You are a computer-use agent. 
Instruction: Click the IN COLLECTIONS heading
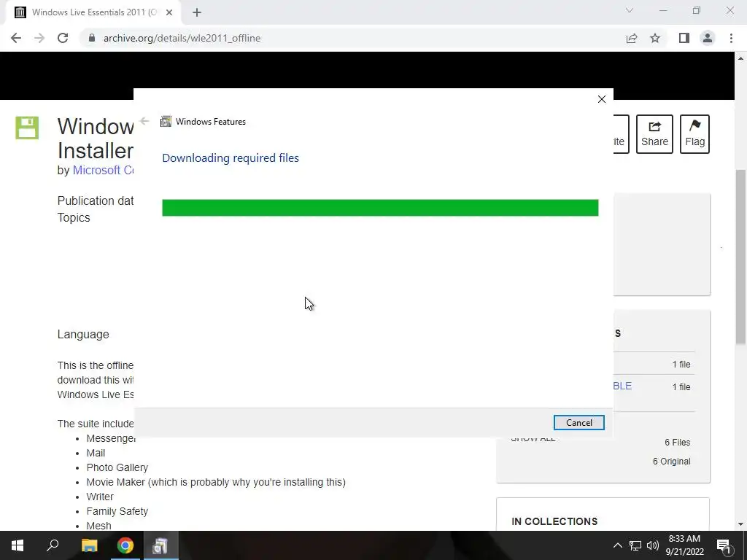coord(554,521)
